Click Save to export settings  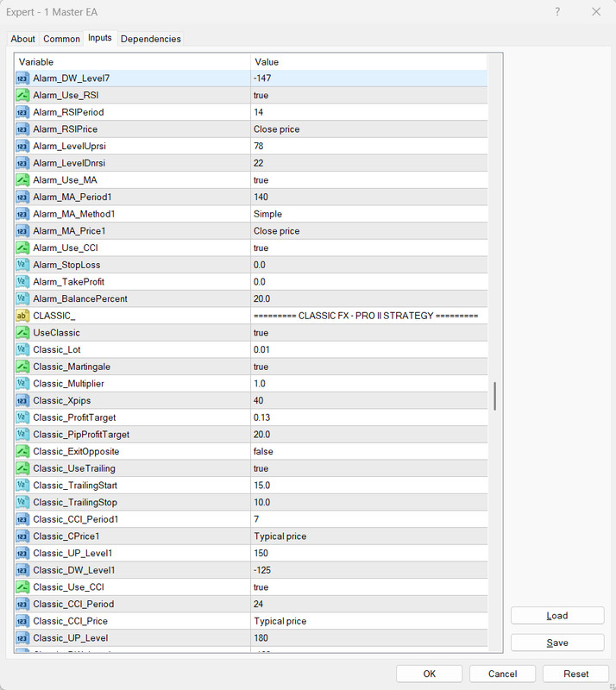point(557,643)
